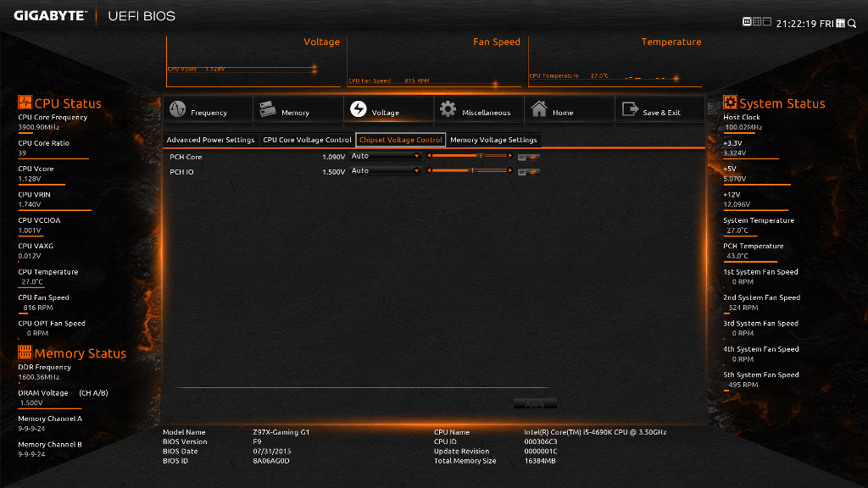
Task: Click the CPU VRIN 1.740V reading
Action: coord(30,205)
